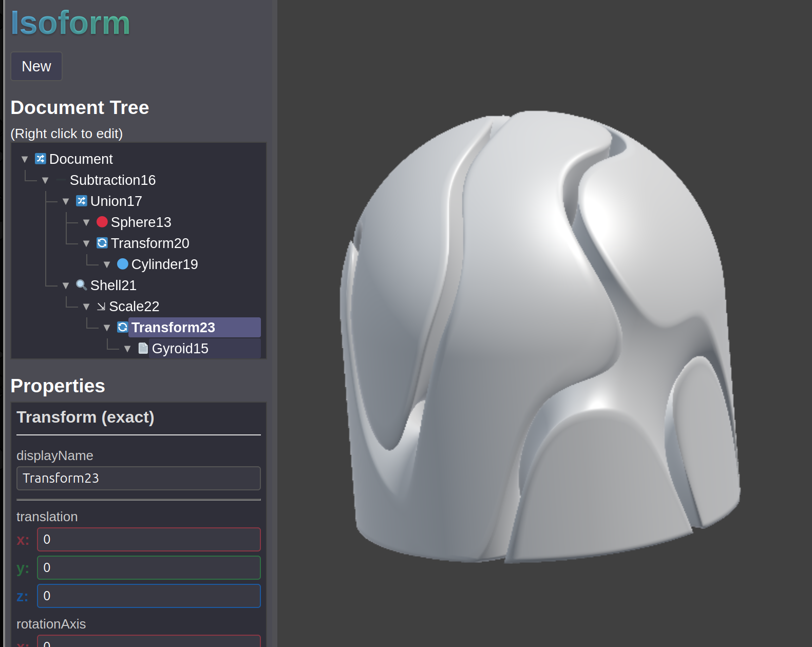The height and width of the screenshot is (647, 812).
Task: Collapse the Shell21 branch arrow
Action: point(66,286)
